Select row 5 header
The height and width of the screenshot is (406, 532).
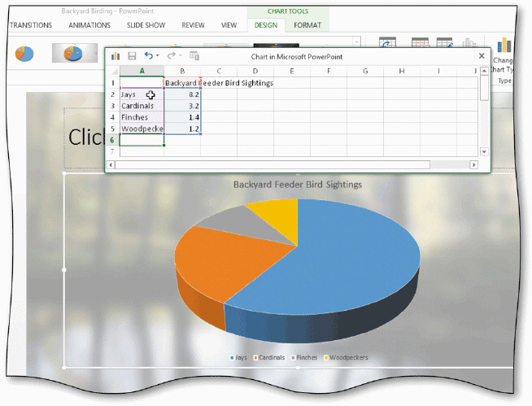112,129
